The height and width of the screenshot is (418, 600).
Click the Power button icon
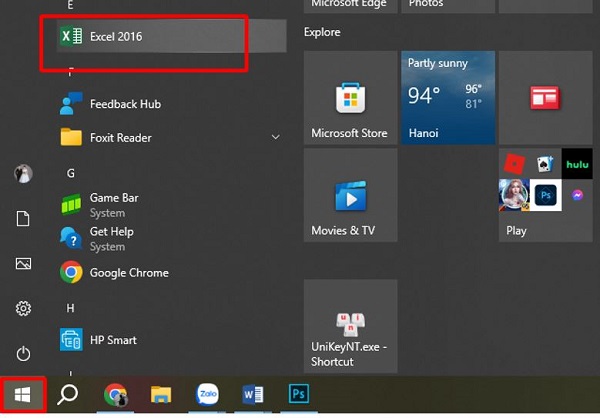pos(23,353)
